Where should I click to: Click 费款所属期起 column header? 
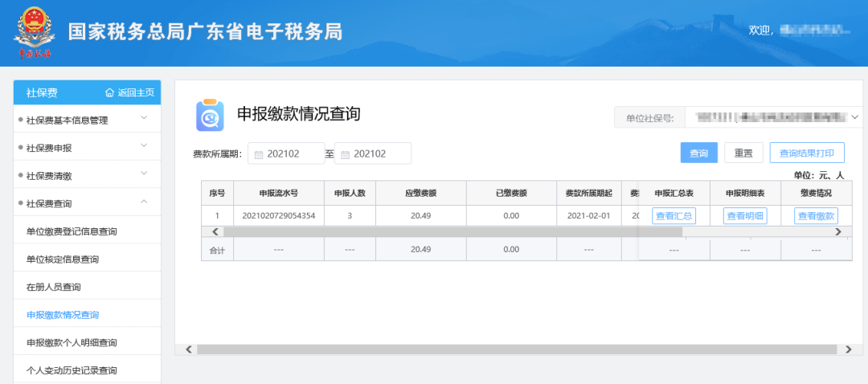click(589, 193)
